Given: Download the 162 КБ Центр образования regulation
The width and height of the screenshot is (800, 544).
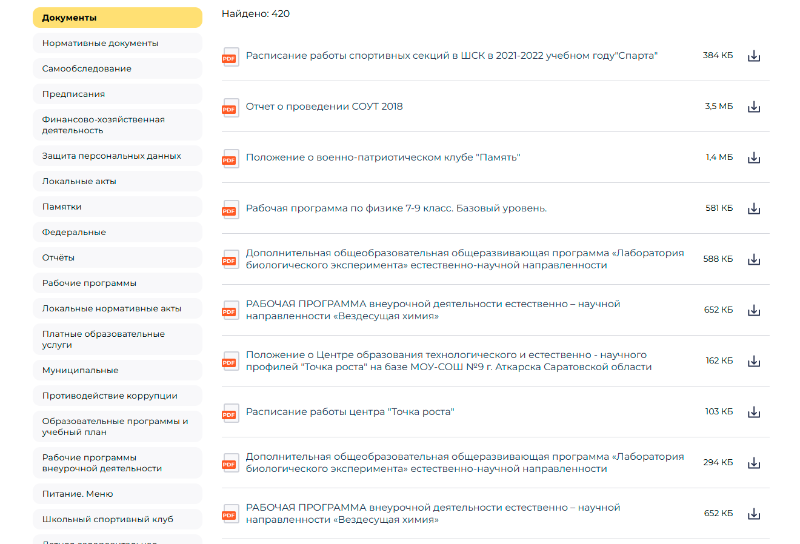Looking at the screenshot, I should pyautogui.click(x=754, y=361).
